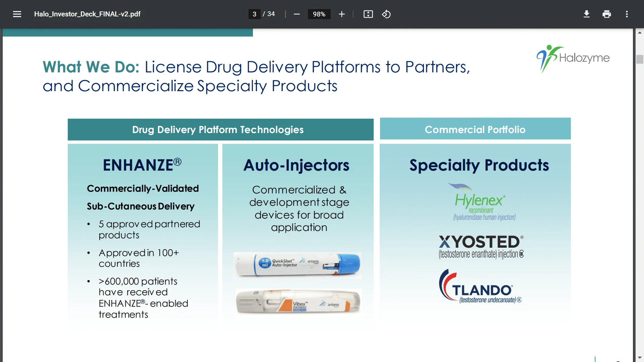Open the more actions menu
Image resolution: width=644 pixels, height=362 pixels.
(x=627, y=14)
